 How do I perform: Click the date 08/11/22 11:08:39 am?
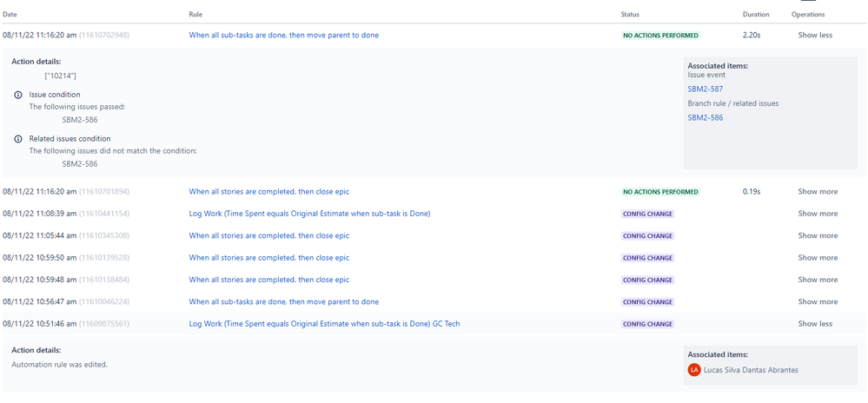tap(39, 214)
